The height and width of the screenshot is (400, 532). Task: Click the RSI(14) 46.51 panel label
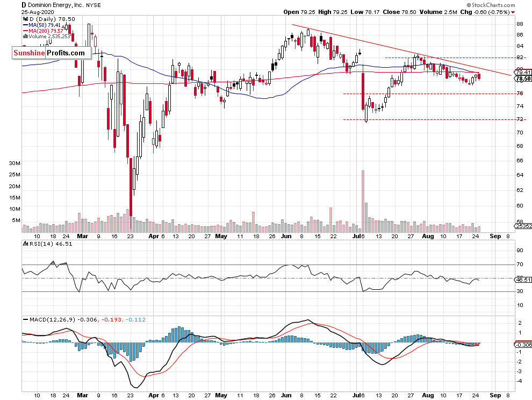pyautogui.click(x=51, y=244)
